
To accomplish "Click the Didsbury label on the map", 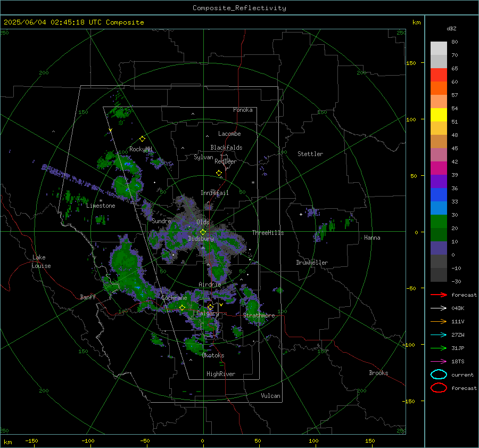I will 201,239.
